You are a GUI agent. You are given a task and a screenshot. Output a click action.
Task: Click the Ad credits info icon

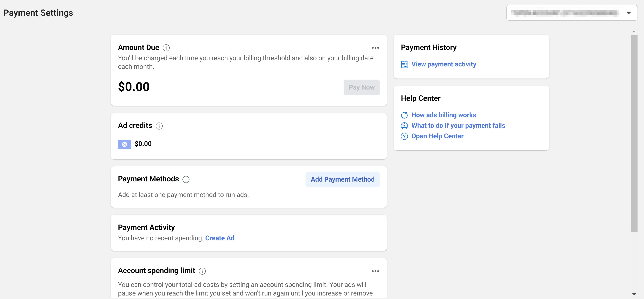coord(159,126)
